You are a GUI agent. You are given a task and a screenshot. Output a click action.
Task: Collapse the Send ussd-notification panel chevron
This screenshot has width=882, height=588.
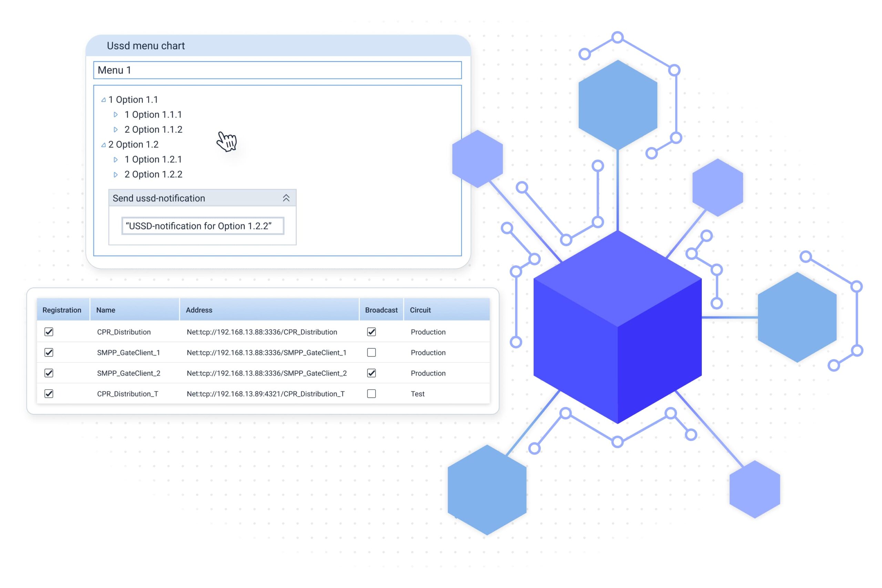[286, 198]
